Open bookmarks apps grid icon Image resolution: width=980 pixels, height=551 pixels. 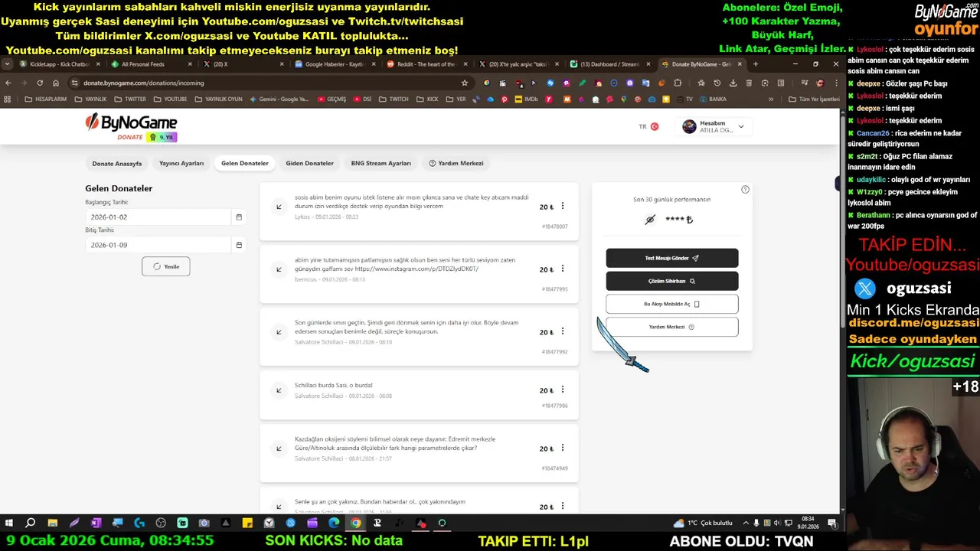(8, 99)
